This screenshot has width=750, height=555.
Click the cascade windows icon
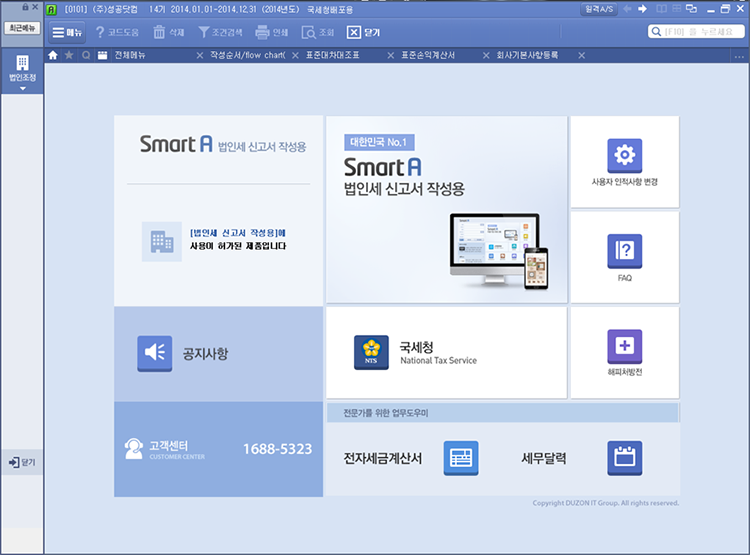(692, 9)
